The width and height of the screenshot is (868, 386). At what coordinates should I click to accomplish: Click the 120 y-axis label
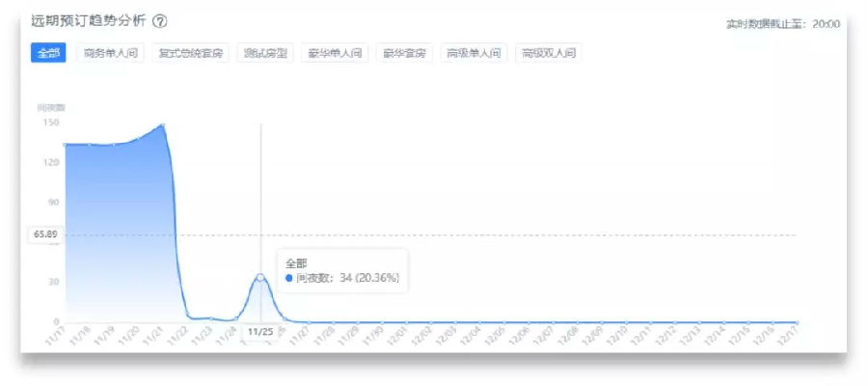[x=51, y=162]
